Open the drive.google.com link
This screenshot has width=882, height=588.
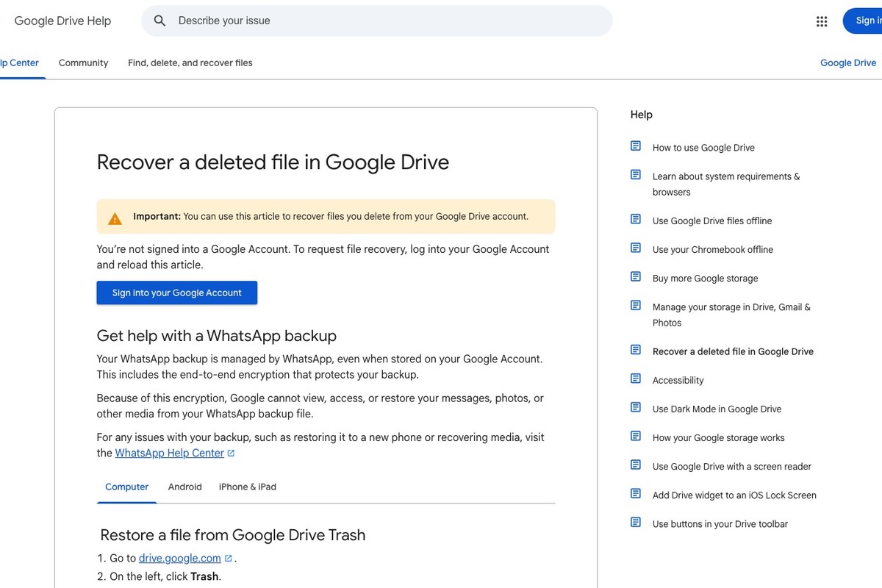180,558
